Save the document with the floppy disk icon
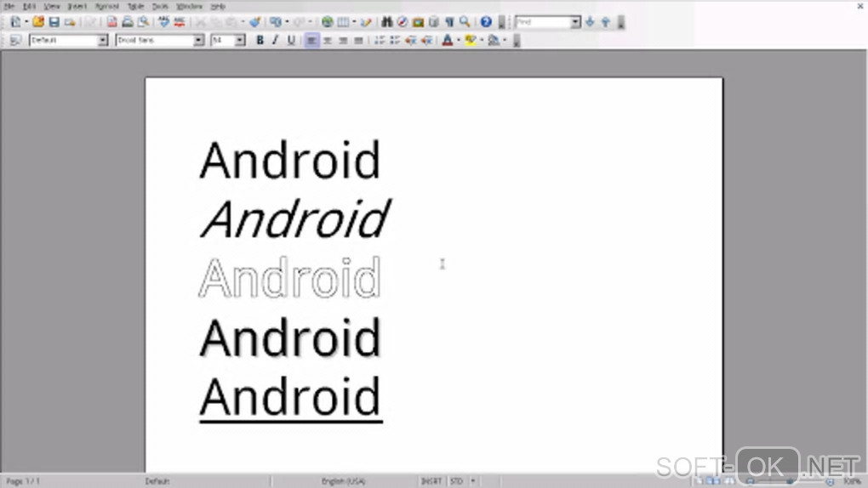Screen dimensions: 868x488 coord(54,22)
